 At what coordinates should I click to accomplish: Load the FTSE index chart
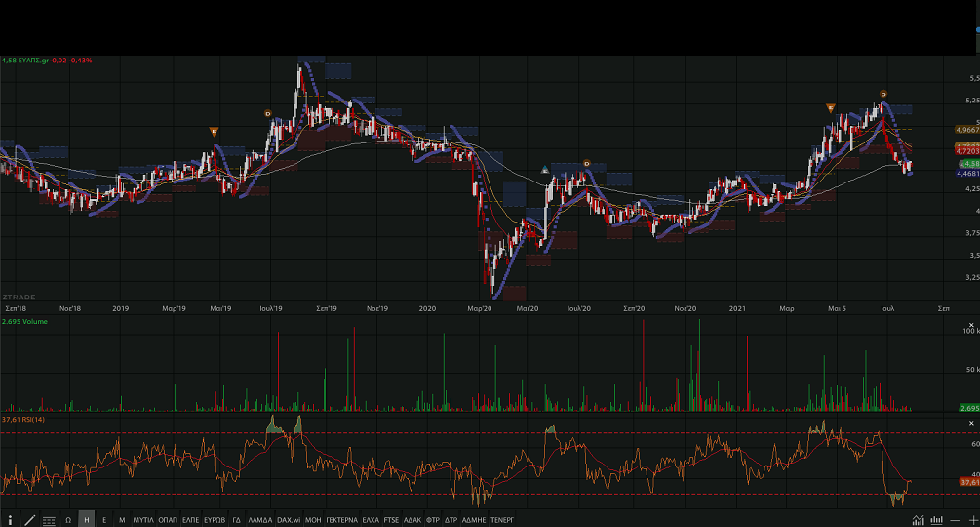coord(391,520)
